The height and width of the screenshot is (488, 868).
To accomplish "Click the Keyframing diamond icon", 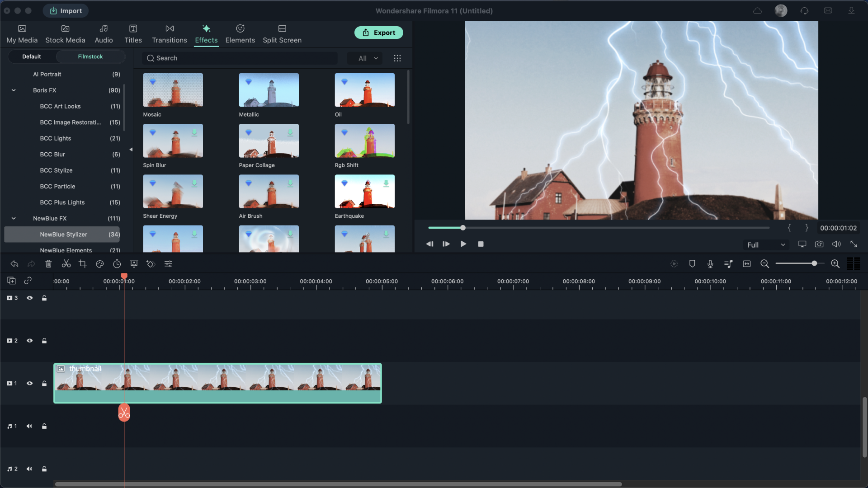I will 151,264.
